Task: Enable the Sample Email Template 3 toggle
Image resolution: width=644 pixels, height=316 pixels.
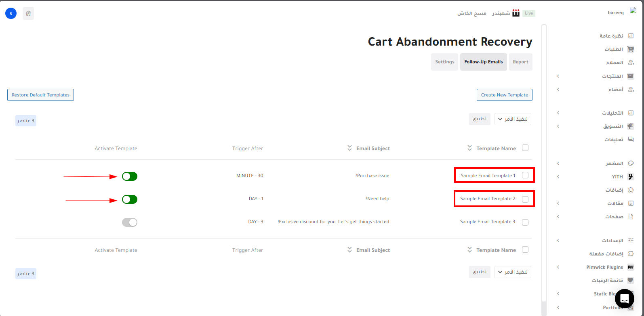Action: point(130,222)
